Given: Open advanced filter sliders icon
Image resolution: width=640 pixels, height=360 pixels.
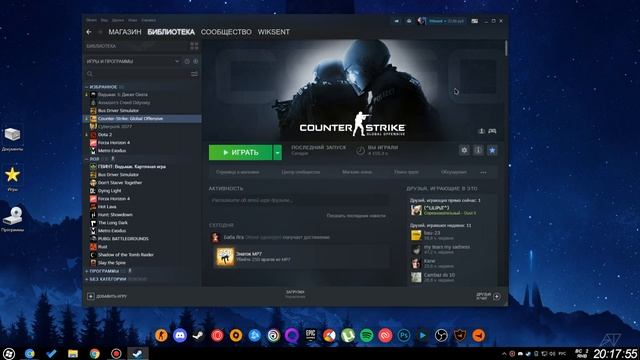Looking at the screenshot, I should [194, 74].
